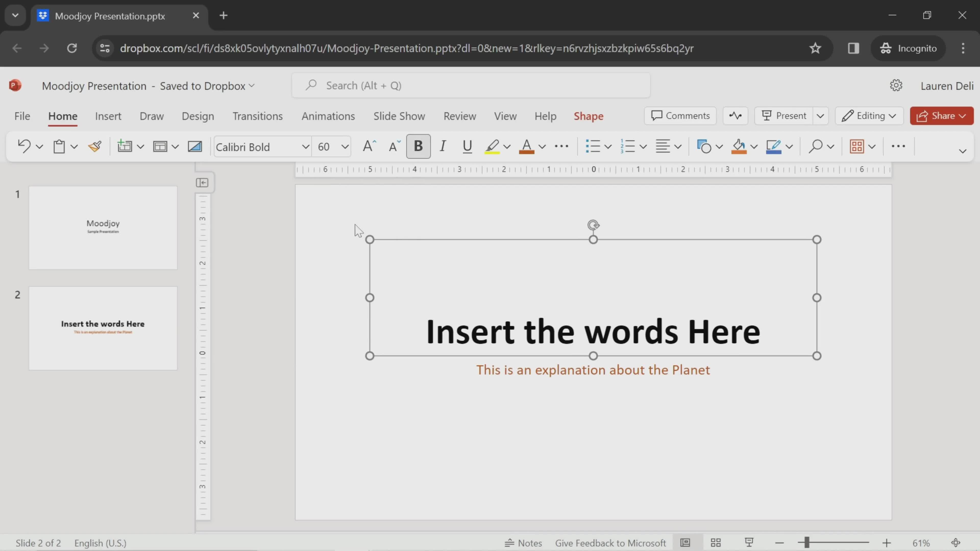980x551 pixels.
Task: Click the Find magnifier icon in the toolbar
Action: click(815, 146)
